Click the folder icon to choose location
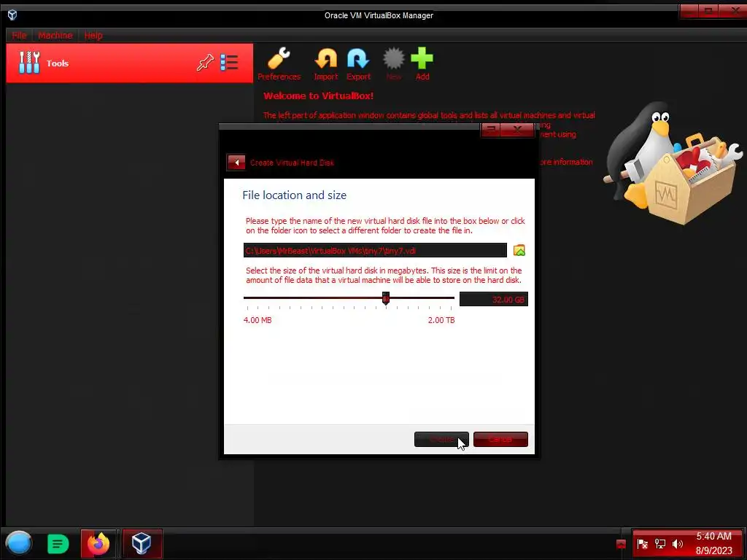The width and height of the screenshot is (747, 560). (x=519, y=250)
